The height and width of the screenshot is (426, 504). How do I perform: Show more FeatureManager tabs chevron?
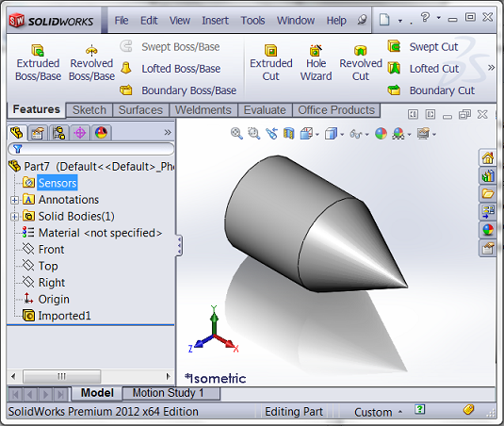pos(168,132)
